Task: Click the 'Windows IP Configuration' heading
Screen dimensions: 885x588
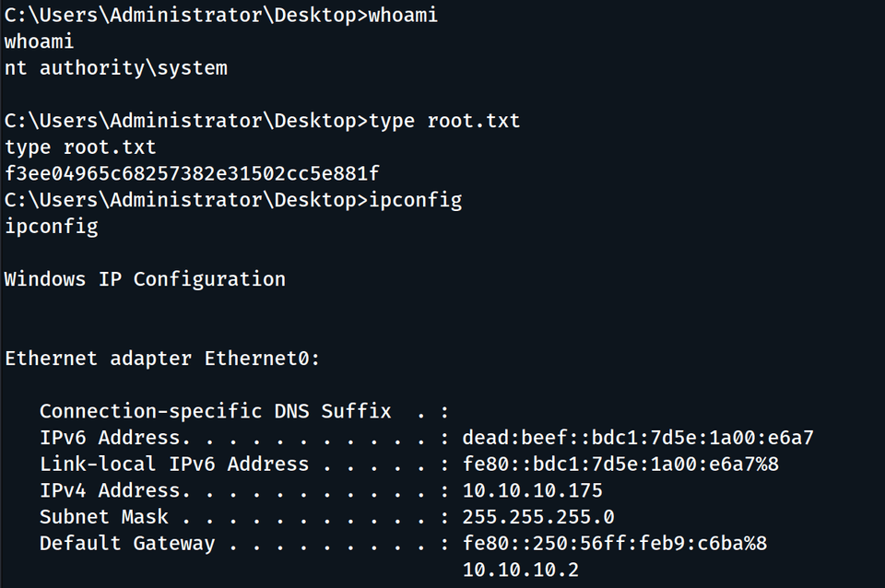Action: pyautogui.click(x=145, y=278)
